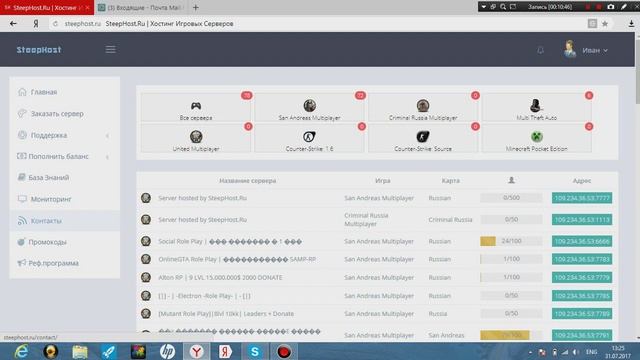Click Mutant Role Play server name
This screenshot has width=640, height=360.
coord(226,314)
